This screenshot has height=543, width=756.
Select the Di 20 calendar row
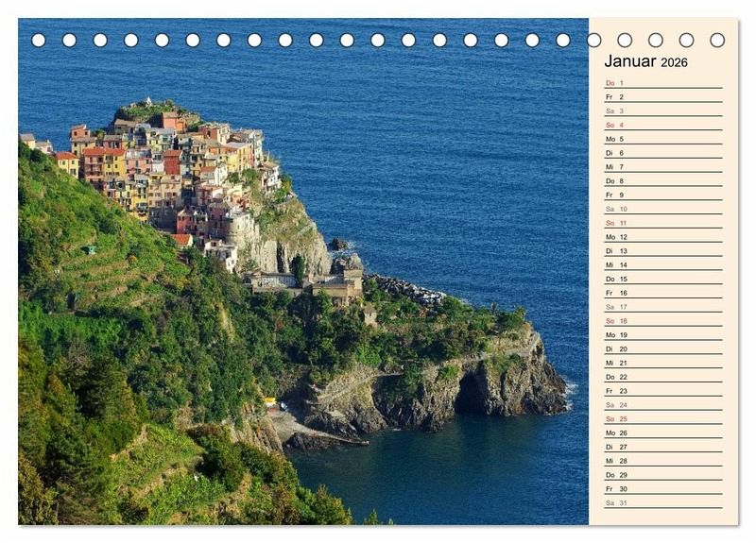(x=663, y=348)
